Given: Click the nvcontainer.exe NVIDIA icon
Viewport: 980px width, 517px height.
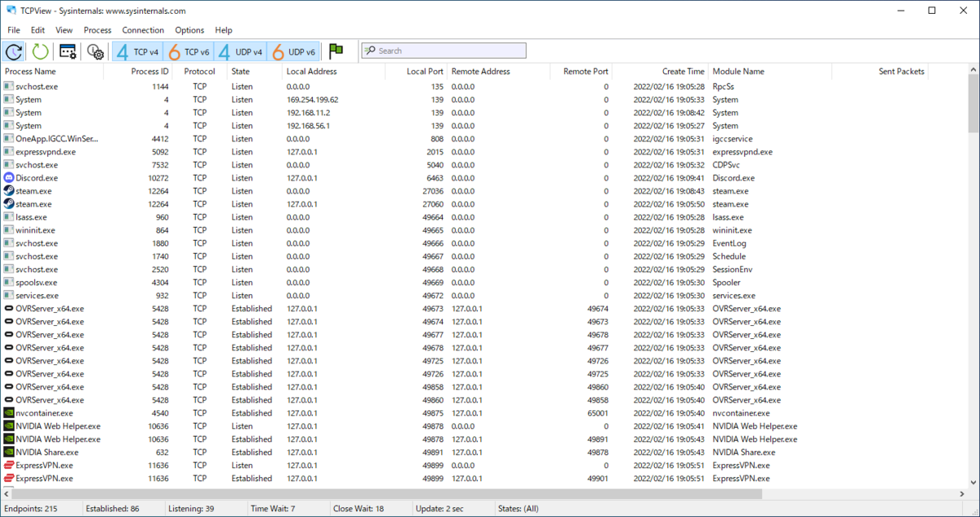Looking at the screenshot, I should tap(9, 412).
